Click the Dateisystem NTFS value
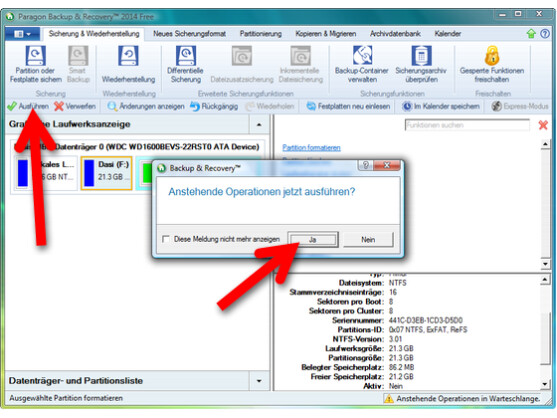This screenshot has width=557, height=418. tap(398, 283)
